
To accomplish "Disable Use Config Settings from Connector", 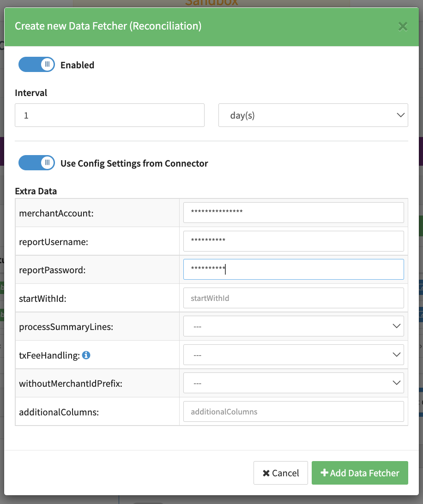I will click(36, 163).
